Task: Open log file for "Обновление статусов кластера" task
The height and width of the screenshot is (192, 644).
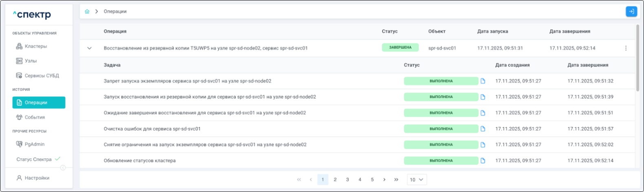Action: (x=483, y=161)
